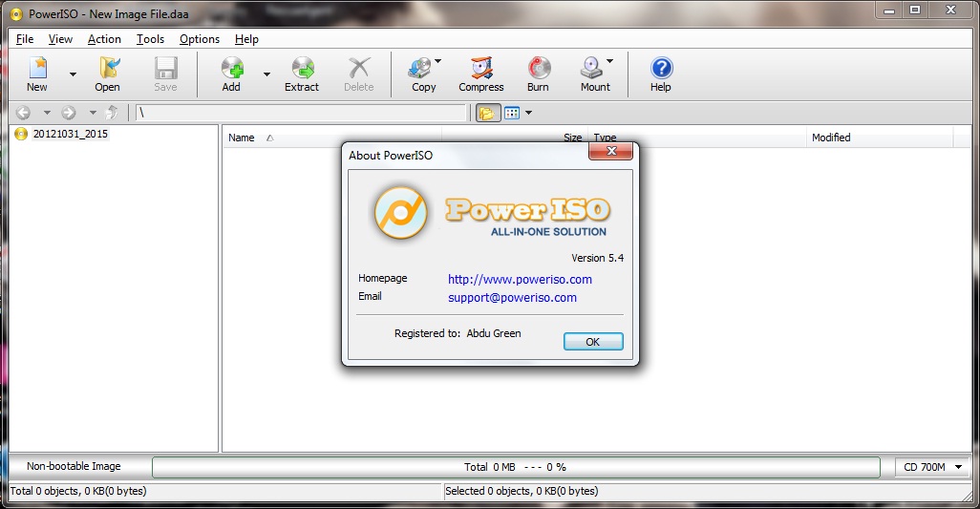Expand the Add button dropdown arrow
Screen dimensions: 980x509
(266, 74)
